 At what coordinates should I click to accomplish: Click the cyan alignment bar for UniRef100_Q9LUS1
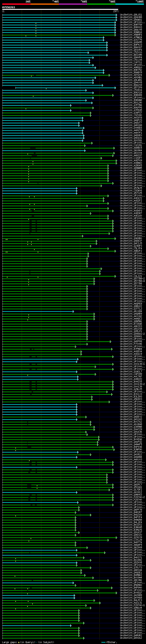click(60, 15)
